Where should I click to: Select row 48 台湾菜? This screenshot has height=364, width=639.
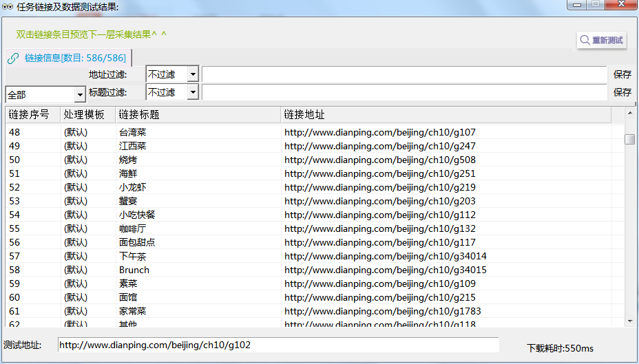[x=314, y=132]
